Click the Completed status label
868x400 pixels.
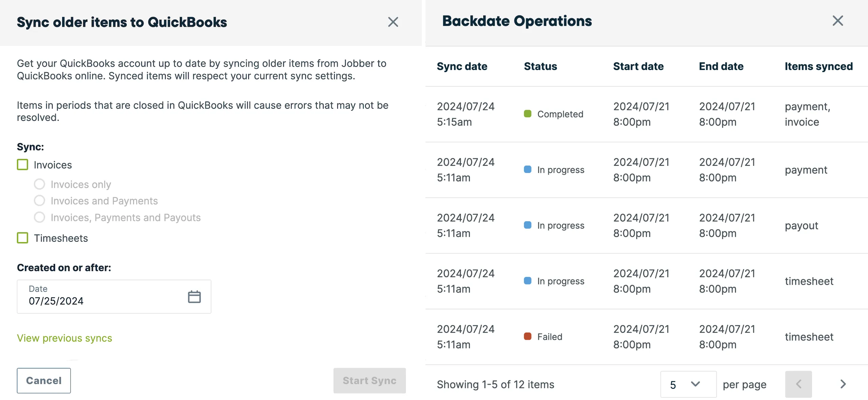pyautogui.click(x=560, y=114)
